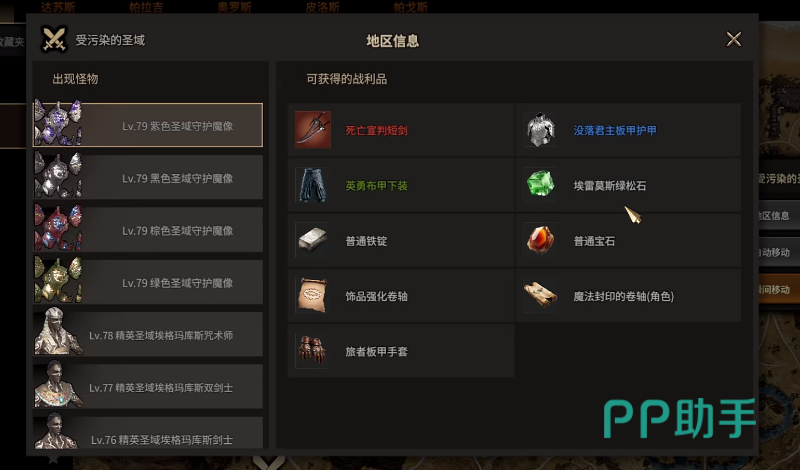Switch to the 帕拉吉 region tab
This screenshot has height=470, width=800.
pyautogui.click(x=146, y=7)
